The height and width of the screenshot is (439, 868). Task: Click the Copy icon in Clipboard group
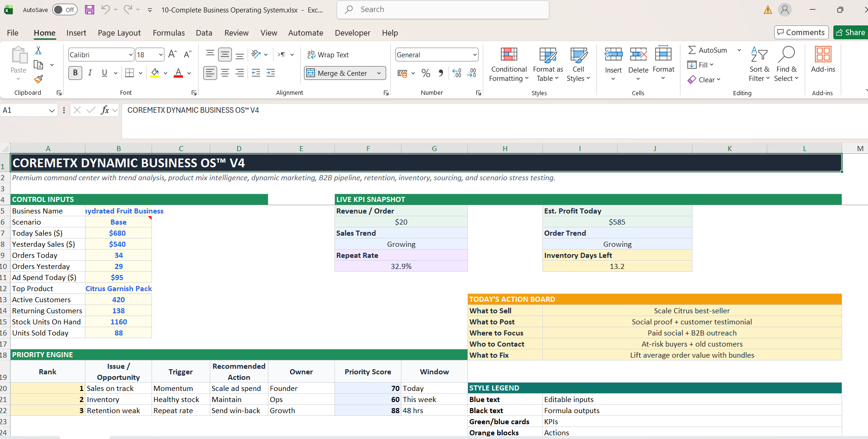[x=39, y=65]
